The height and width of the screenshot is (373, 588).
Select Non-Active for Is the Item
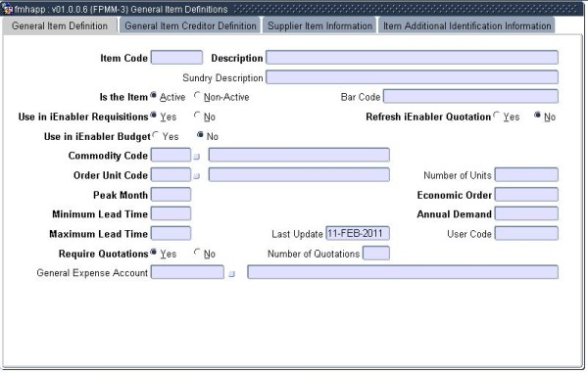pos(197,96)
